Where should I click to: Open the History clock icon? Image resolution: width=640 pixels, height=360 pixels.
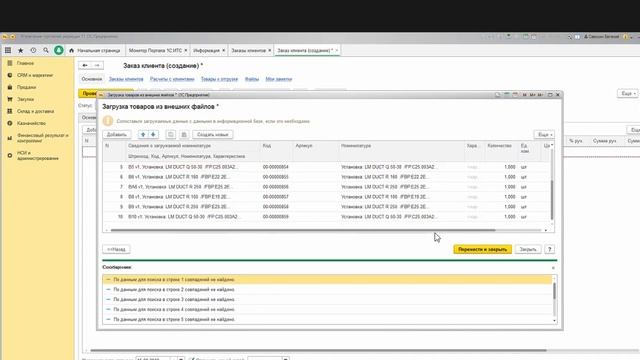[x=33, y=50]
